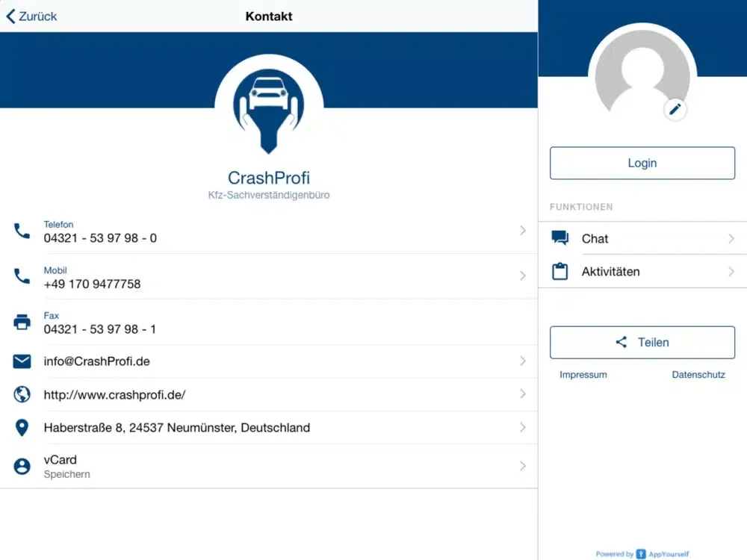
Task: Click the email envelope icon
Action: [x=22, y=361]
